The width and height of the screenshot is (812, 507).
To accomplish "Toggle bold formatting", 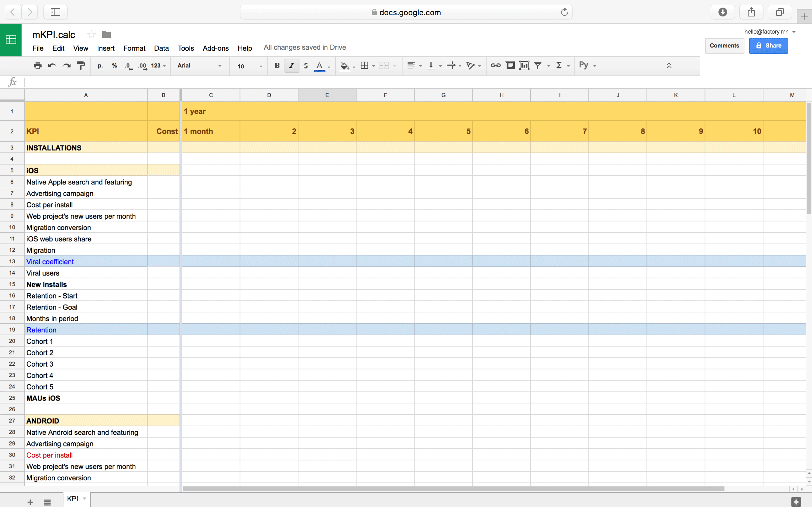I will tap(277, 66).
